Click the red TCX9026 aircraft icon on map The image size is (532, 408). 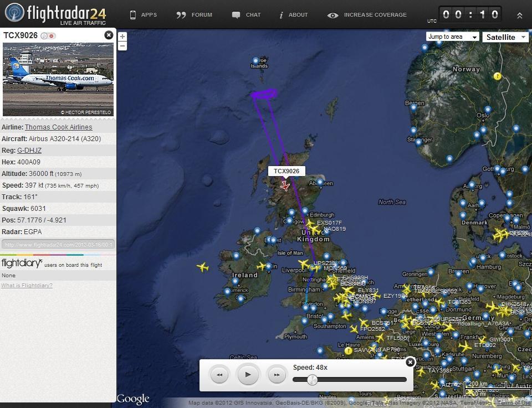[285, 186]
